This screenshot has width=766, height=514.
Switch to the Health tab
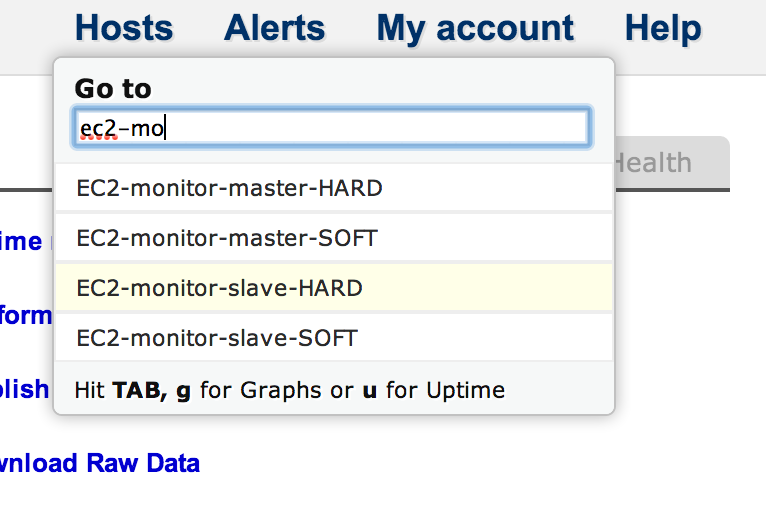pyautogui.click(x=672, y=163)
